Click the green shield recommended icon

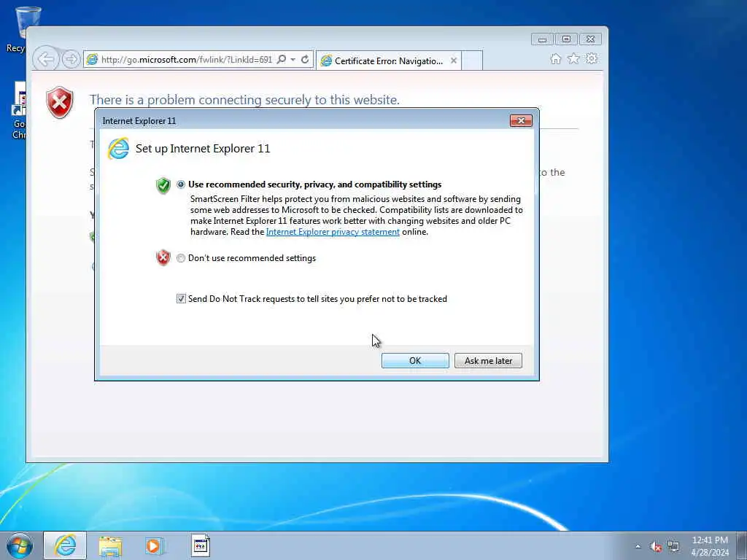[163, 184]
